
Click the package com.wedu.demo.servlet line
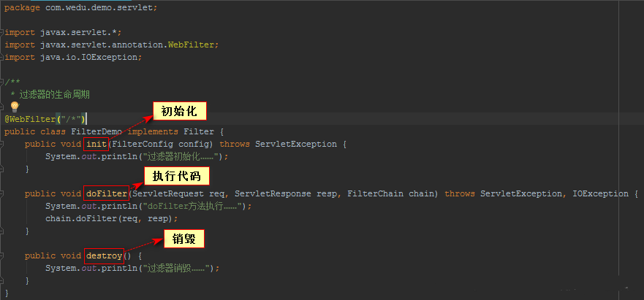[x=80, y=7]
